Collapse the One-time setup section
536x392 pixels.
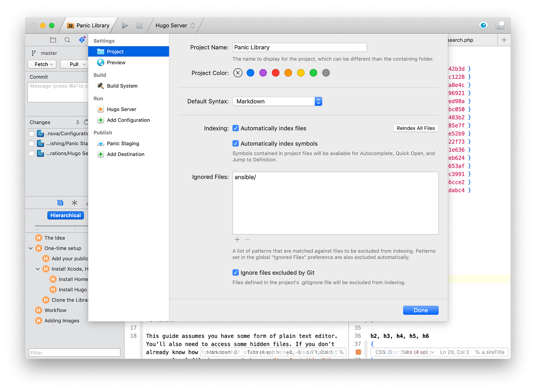pyautogui.click(x=31, y=248)
